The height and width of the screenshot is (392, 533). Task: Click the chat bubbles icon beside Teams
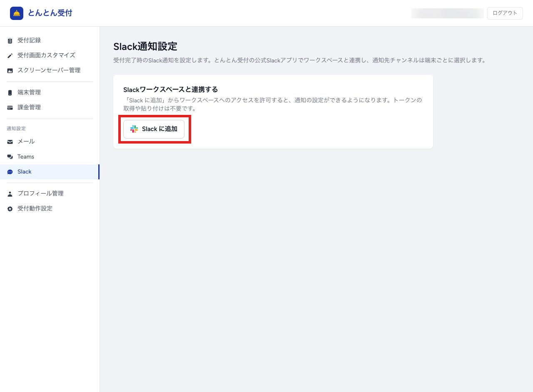point(10,157)
